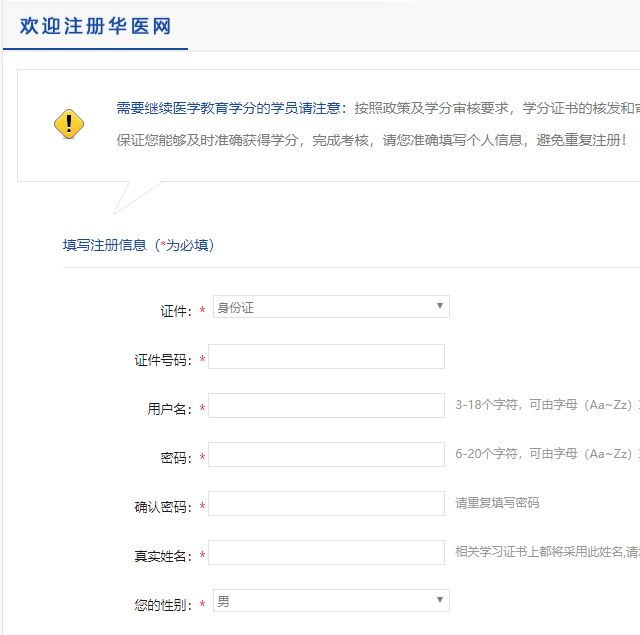
Task: Click into the 用户名 text box
Action: click(x=326, y=406)
